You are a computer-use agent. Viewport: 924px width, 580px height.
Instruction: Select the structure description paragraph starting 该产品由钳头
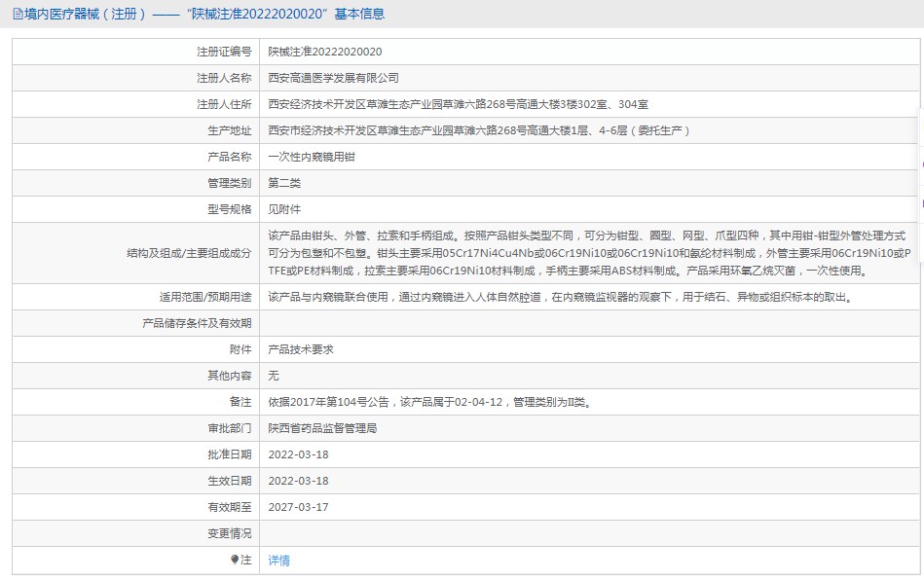click(x=589, y=253)
